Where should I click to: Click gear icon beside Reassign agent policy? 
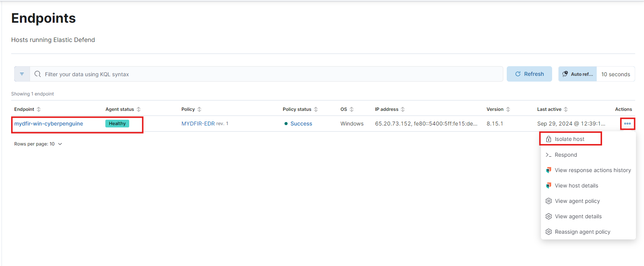[549, 232]
